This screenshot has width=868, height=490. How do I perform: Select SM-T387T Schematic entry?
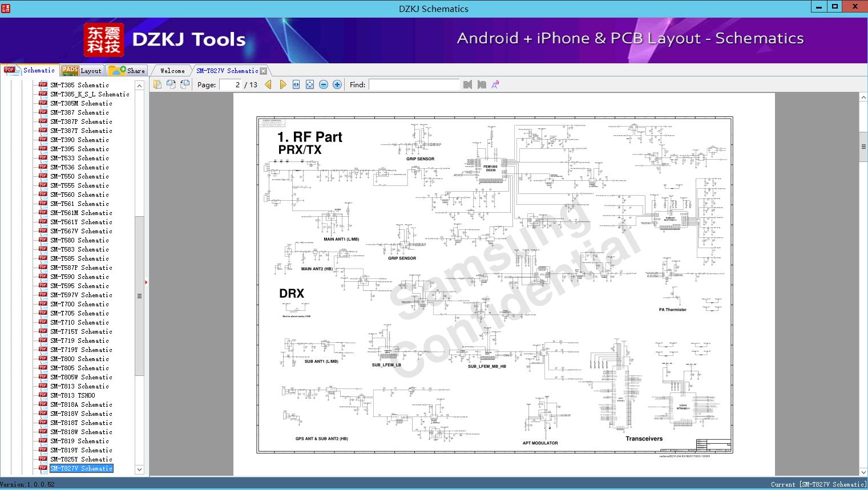pos(81,131)
